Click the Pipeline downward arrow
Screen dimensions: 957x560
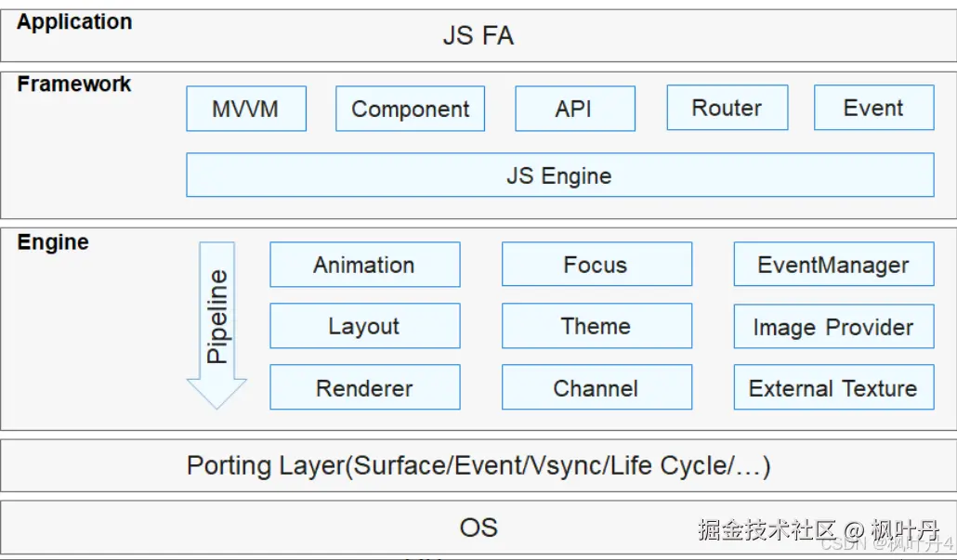click(x=216, y=320)
